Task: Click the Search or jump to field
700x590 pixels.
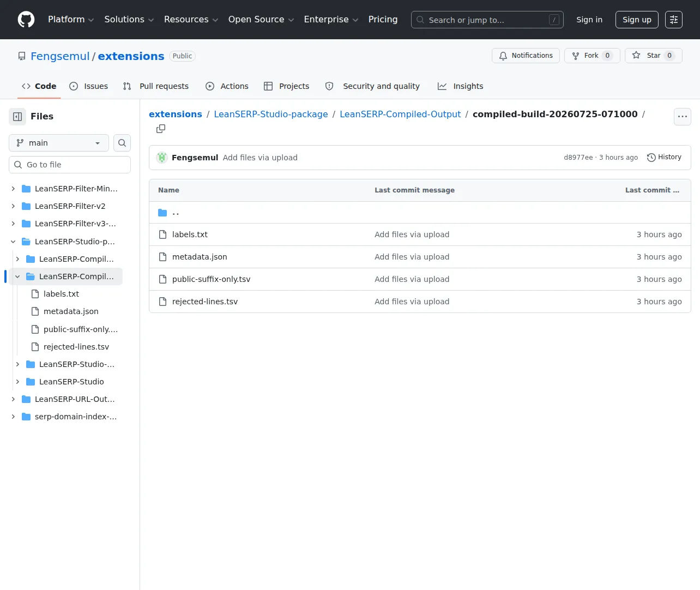Action: pyautogui.click(x=487, y=20)
